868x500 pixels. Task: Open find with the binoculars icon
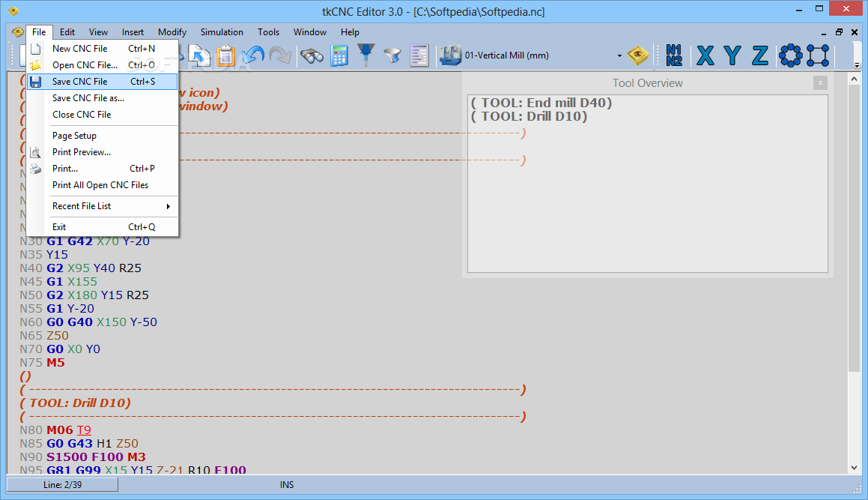312,55
